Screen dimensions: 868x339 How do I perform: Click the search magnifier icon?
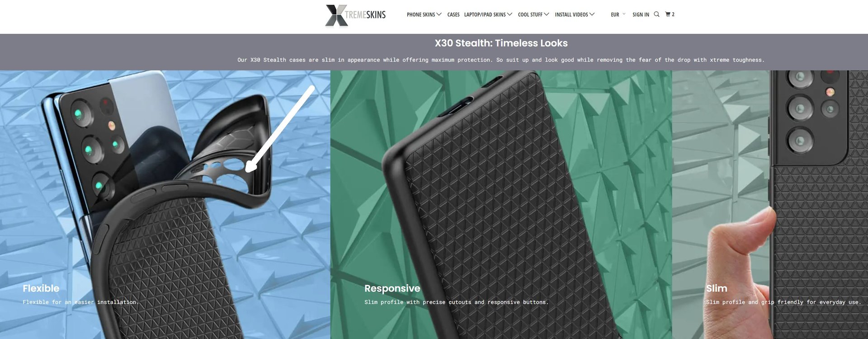click(656, 14)
